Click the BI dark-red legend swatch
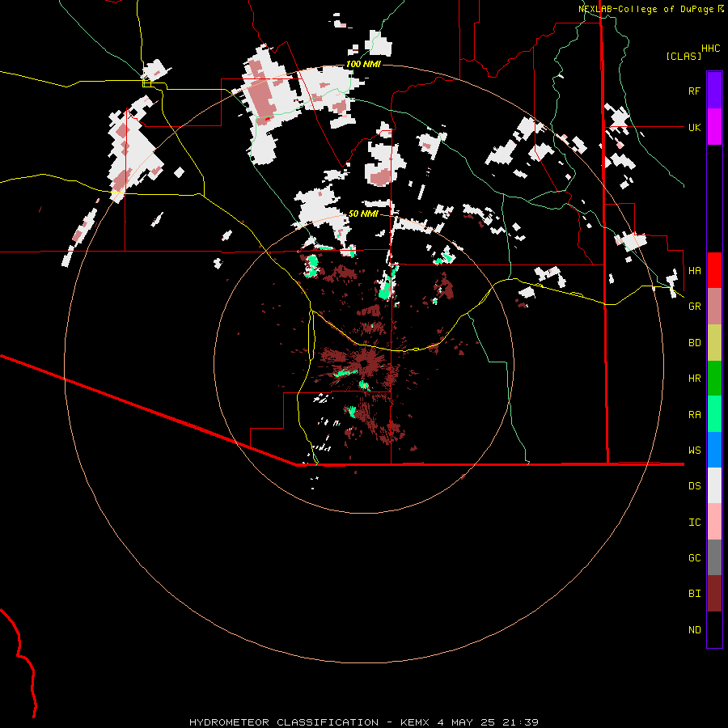Viewport: 728px width, 728px height. 714,594
